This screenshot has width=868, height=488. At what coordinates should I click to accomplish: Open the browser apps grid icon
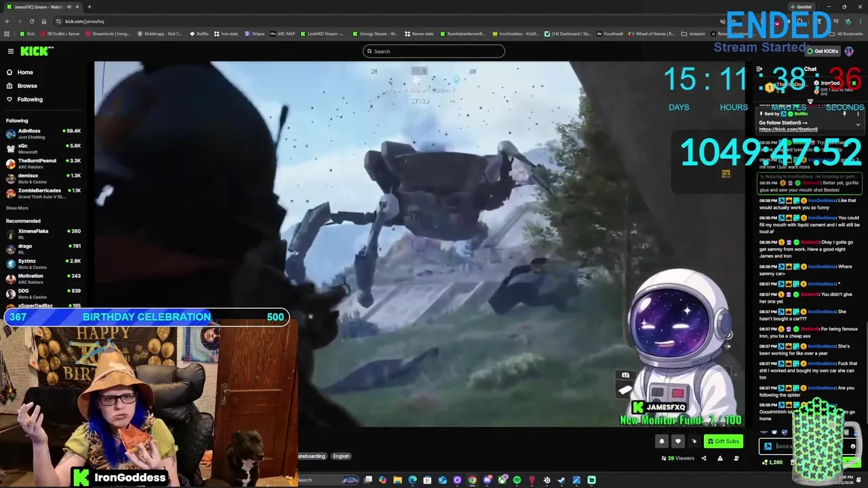click(x=7, y=33)
